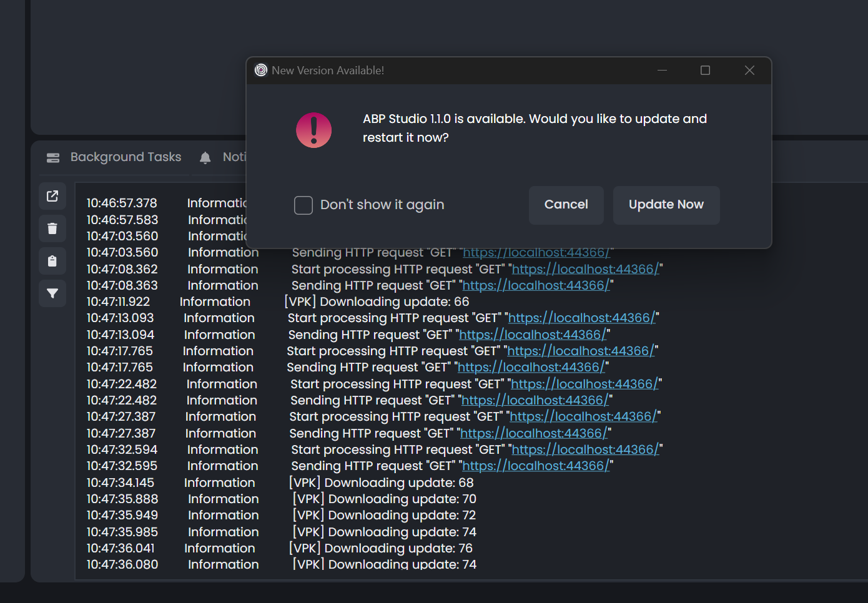Minimize the New Version Available dialog
Image resolution: width=868 pixels, height=603 pixels.
(x=662, y=71)
